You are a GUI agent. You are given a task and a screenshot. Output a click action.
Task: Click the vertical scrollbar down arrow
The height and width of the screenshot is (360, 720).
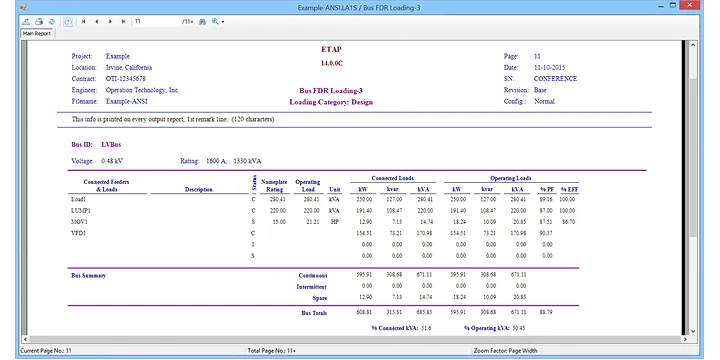[693, 331]
